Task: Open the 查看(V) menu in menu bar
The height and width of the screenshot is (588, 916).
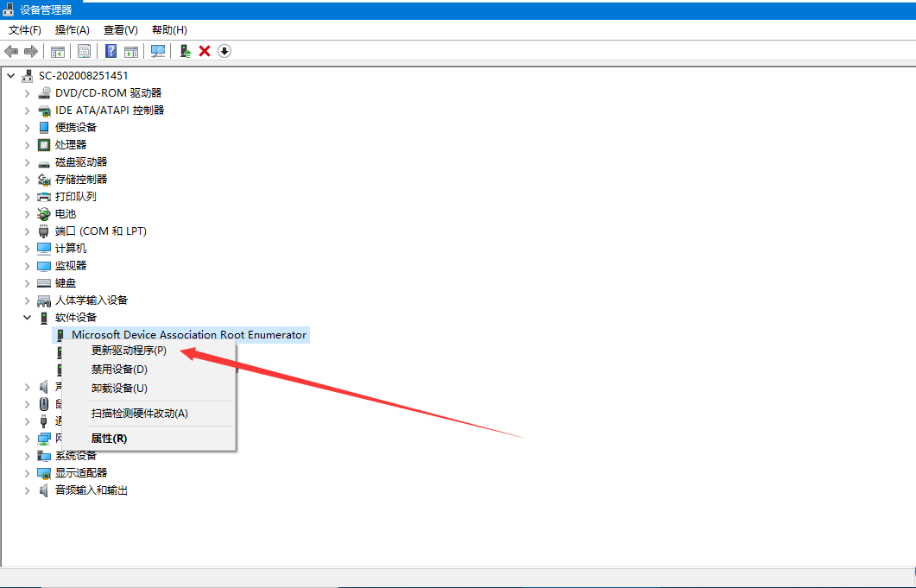Action: pyautogui.click(x=120, y=30)
